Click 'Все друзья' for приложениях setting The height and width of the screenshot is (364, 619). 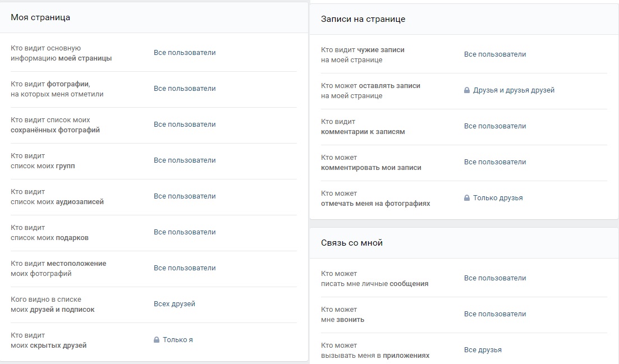(483, 350)
